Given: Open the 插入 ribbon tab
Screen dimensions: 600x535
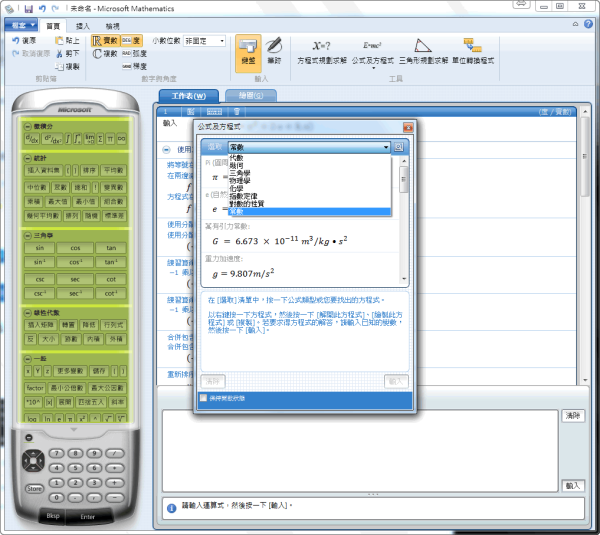Looking at the screenshot, I should (82, 24).
